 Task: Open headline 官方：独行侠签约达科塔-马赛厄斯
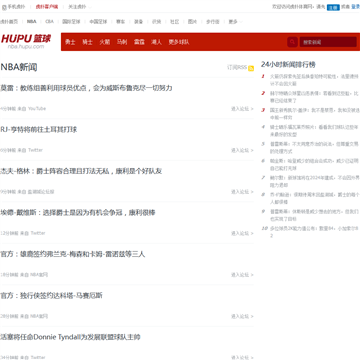(x=51, y=296)
